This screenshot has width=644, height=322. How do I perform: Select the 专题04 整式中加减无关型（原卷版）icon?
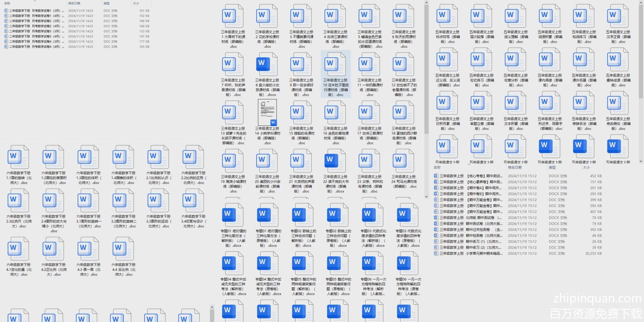point(268,263)
